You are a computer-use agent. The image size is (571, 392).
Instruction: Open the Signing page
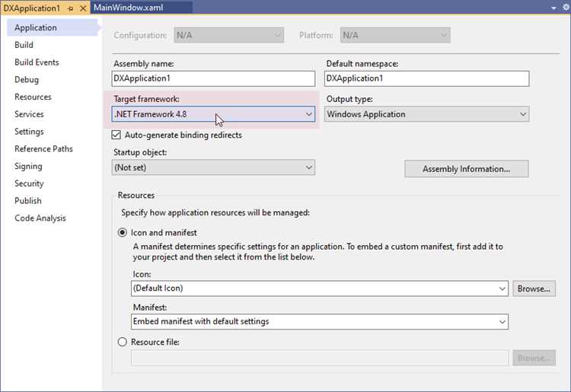click(x=28, y=167)
